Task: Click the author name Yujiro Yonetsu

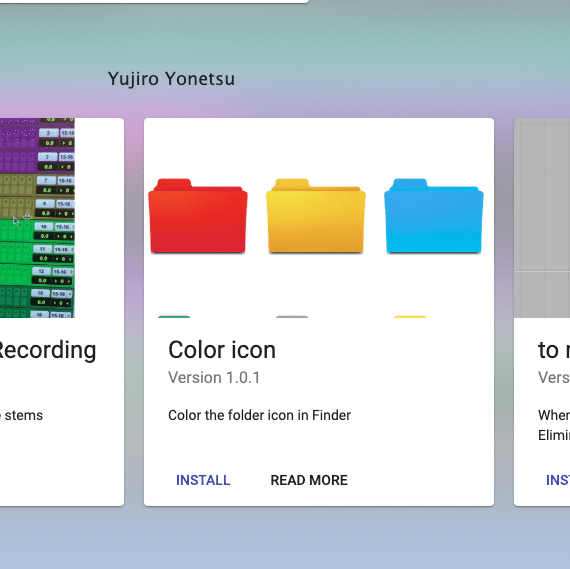Action: [x=171, y=79]
